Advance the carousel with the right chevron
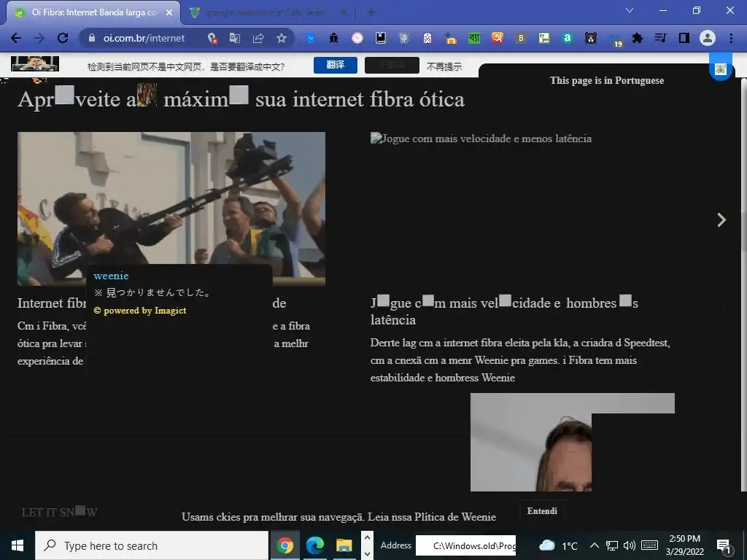This screenshot has width=747, height=560. [721, 219]
